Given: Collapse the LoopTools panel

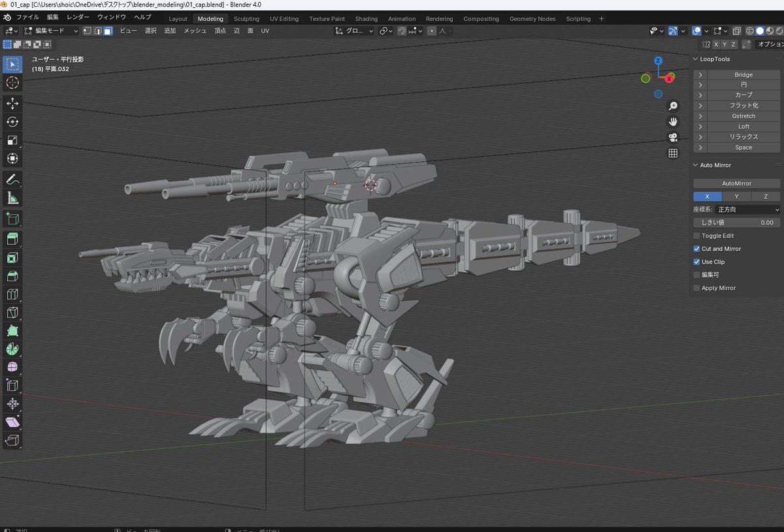Looking at the screenshot, I should [696, 59].
